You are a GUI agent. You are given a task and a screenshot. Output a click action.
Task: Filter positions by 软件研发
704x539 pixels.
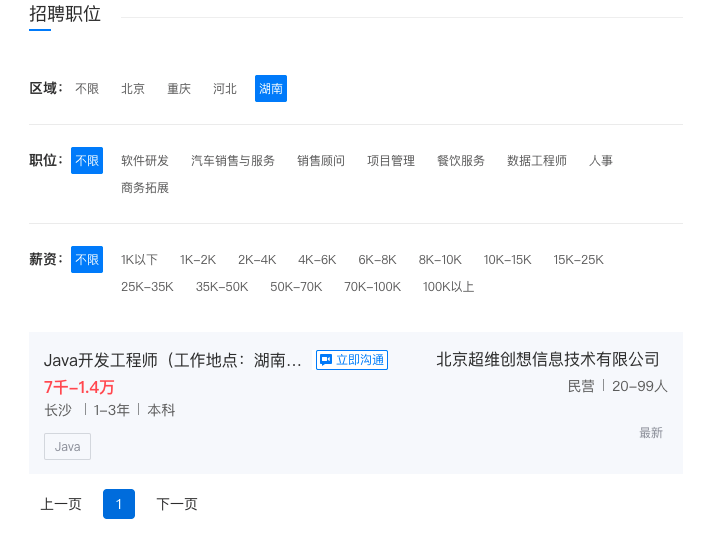click(x=145, y=160)
